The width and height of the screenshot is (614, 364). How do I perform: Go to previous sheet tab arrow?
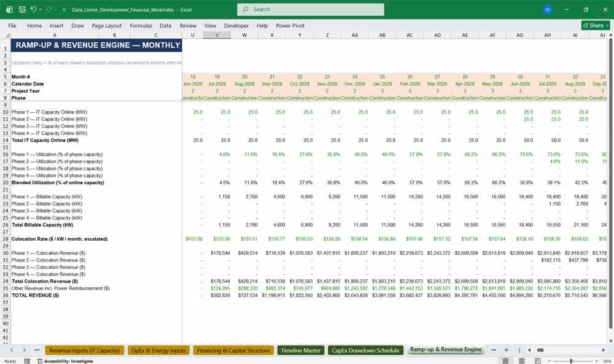12,350
